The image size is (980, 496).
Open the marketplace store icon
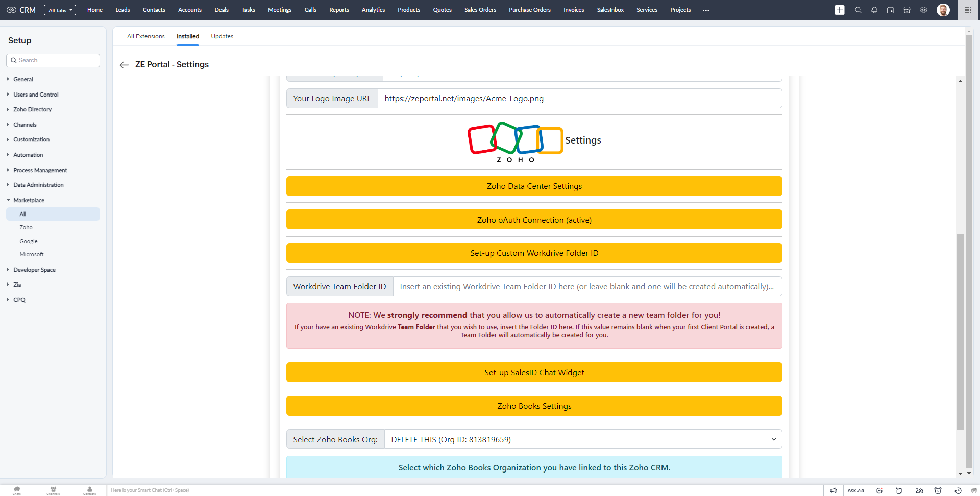(x=907, y=10)
